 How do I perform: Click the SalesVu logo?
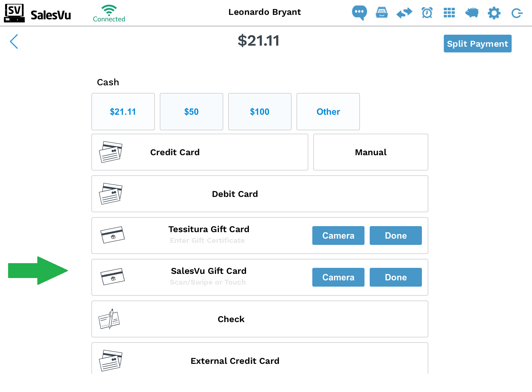coord(38,13)
